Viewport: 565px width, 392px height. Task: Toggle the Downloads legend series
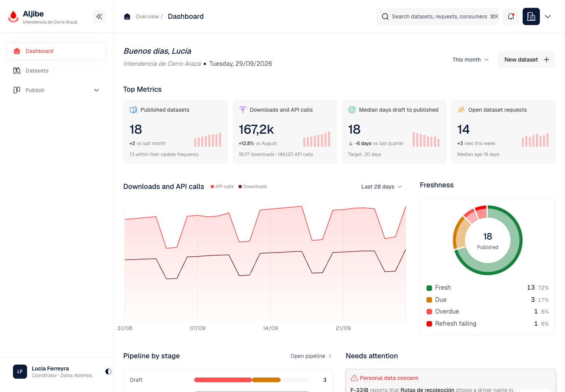point(253,187)
